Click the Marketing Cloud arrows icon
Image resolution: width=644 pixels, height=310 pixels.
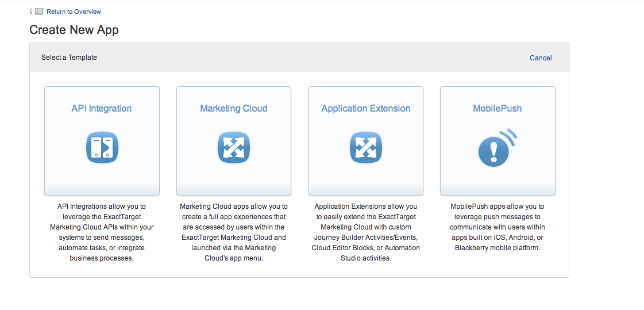[x=234, y=148]
